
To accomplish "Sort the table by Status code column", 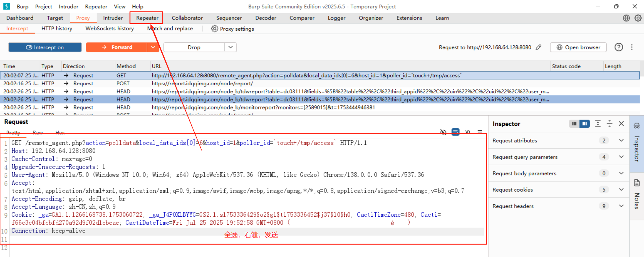I will 577,66.
